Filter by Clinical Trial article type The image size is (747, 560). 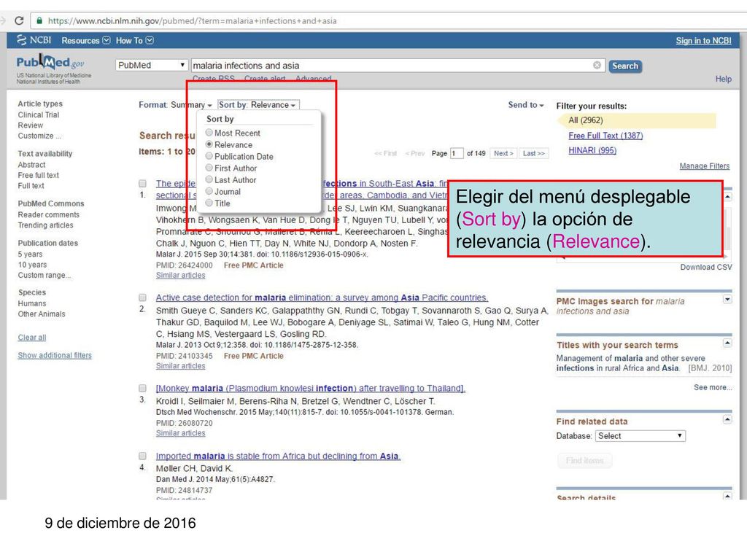point(38,114)
